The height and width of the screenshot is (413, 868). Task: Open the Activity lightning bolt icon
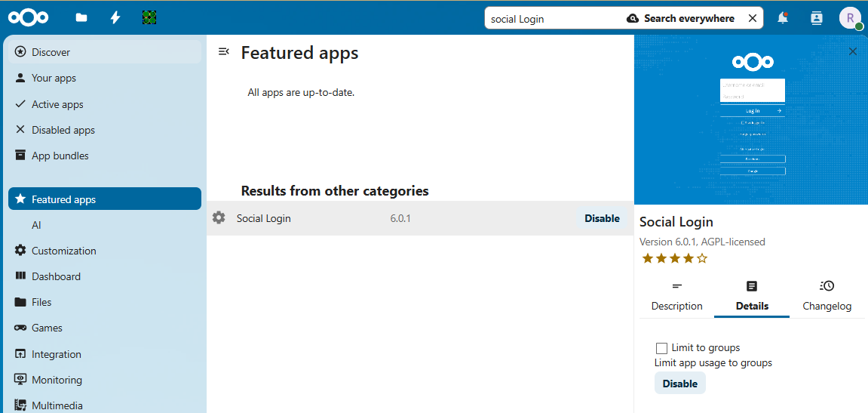115,17
